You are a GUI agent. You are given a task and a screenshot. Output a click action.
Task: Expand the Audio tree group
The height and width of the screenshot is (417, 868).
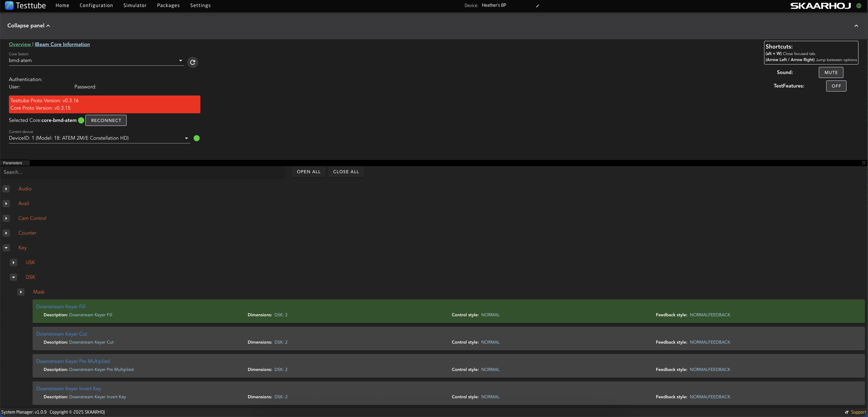tap(6, 189)
